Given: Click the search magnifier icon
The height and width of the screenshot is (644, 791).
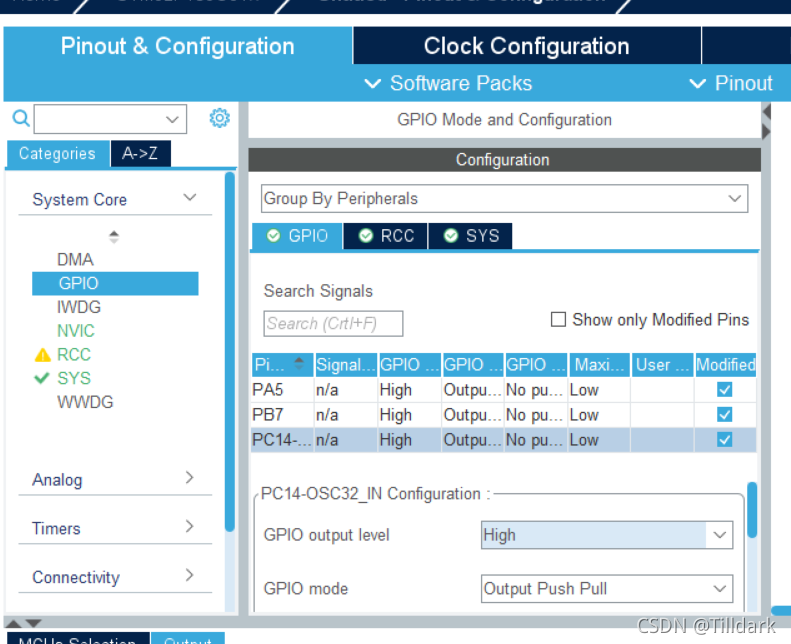Looking at the screenshot, I should pos(20,119).
